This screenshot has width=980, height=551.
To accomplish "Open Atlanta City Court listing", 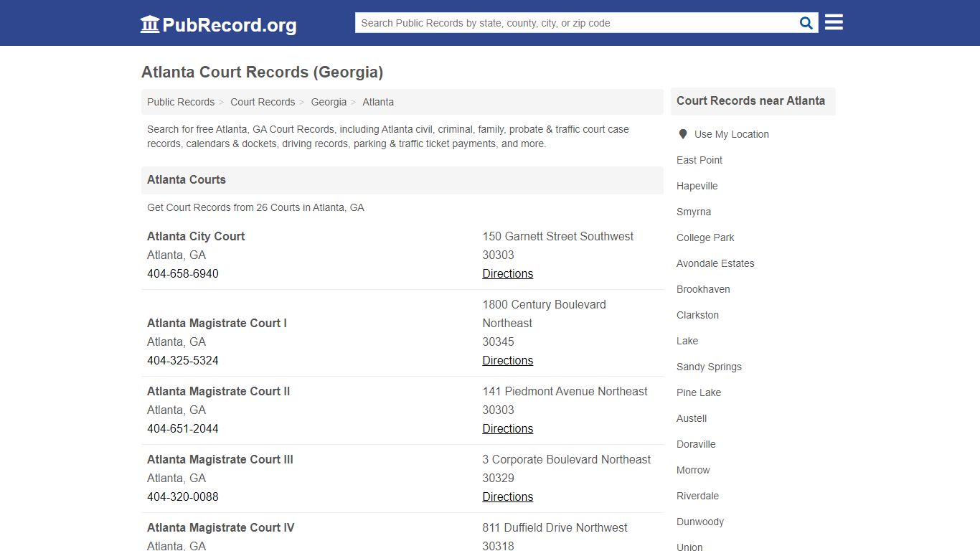I will 196,236.
